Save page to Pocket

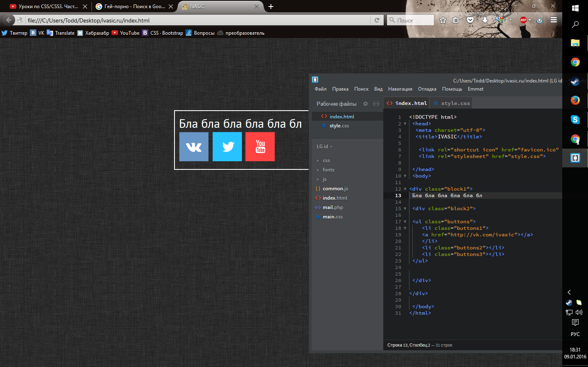[x=470, y=20]
